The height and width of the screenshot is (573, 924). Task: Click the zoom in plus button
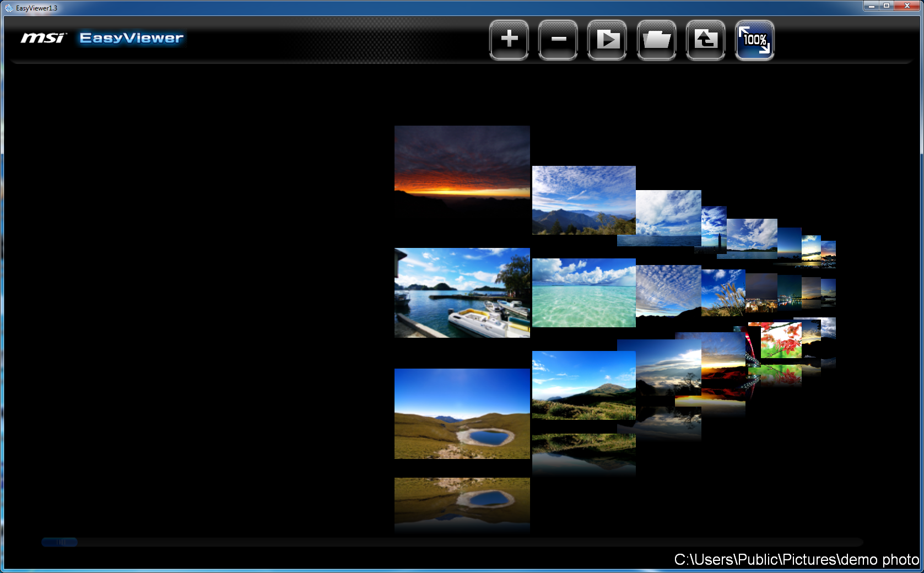(x=509, y=40)
